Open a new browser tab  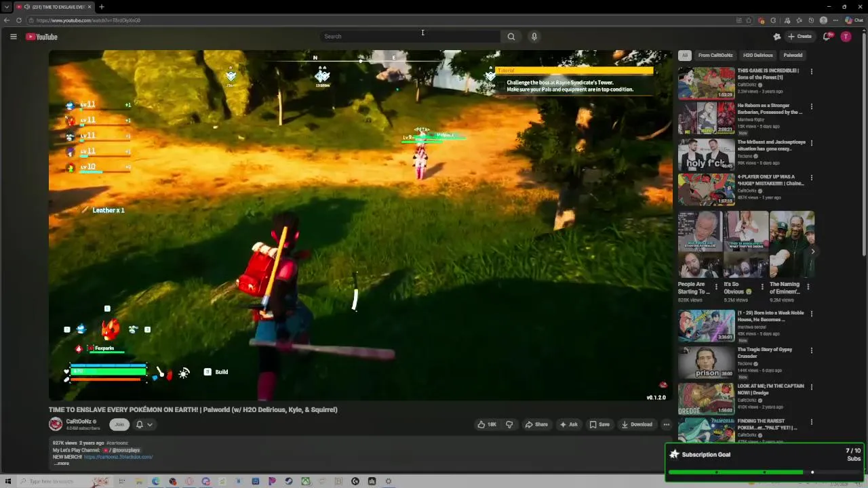tap(101, 7)
